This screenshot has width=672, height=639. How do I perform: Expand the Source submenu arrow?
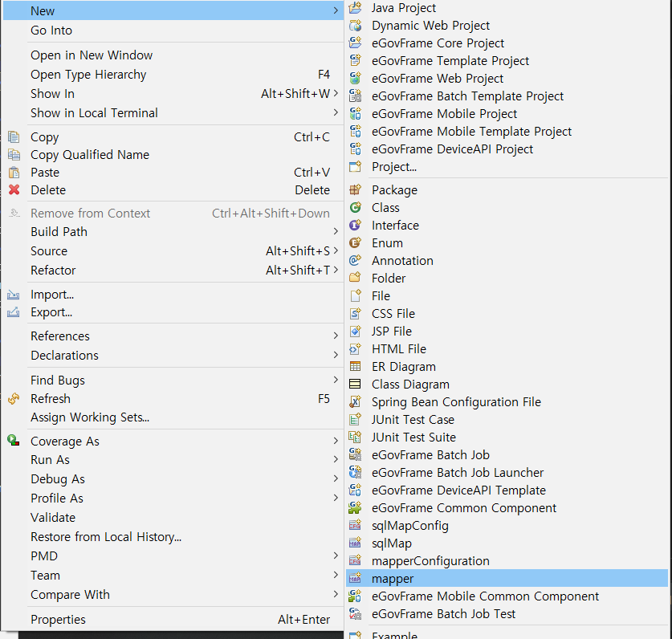click(336, 250)
